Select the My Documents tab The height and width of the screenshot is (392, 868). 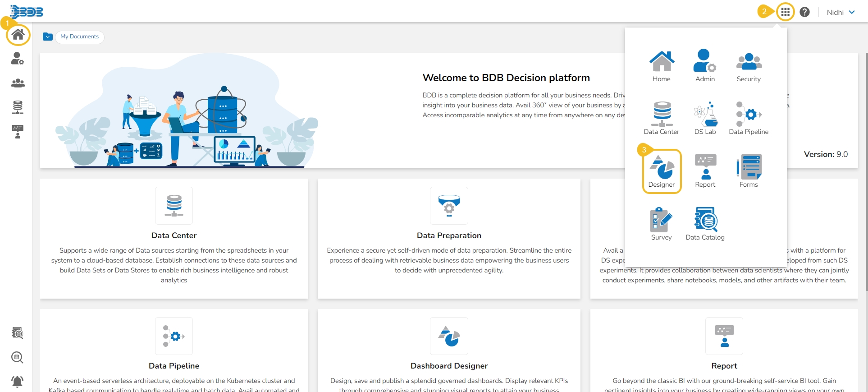pyautogui.click(x=80, y=37)
